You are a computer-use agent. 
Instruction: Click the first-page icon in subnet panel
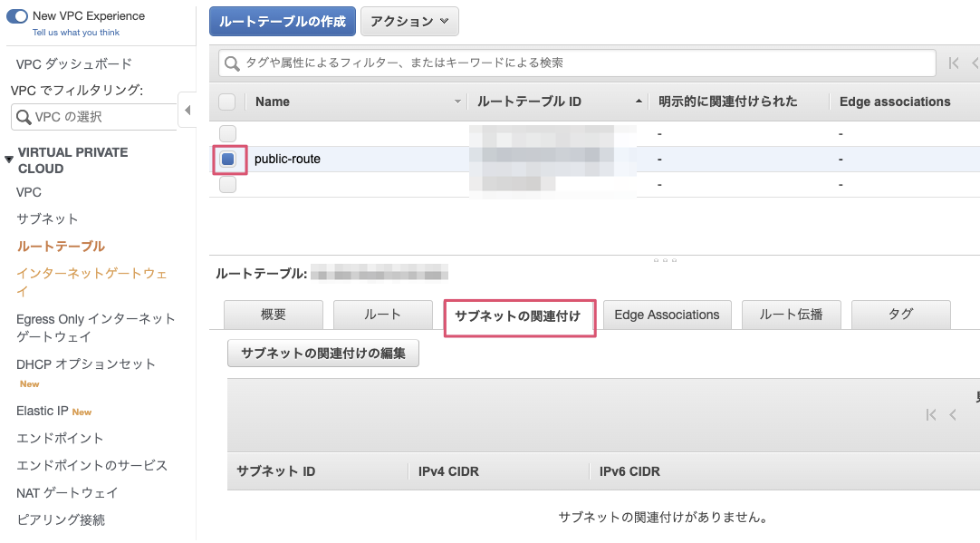click(931, 415)
